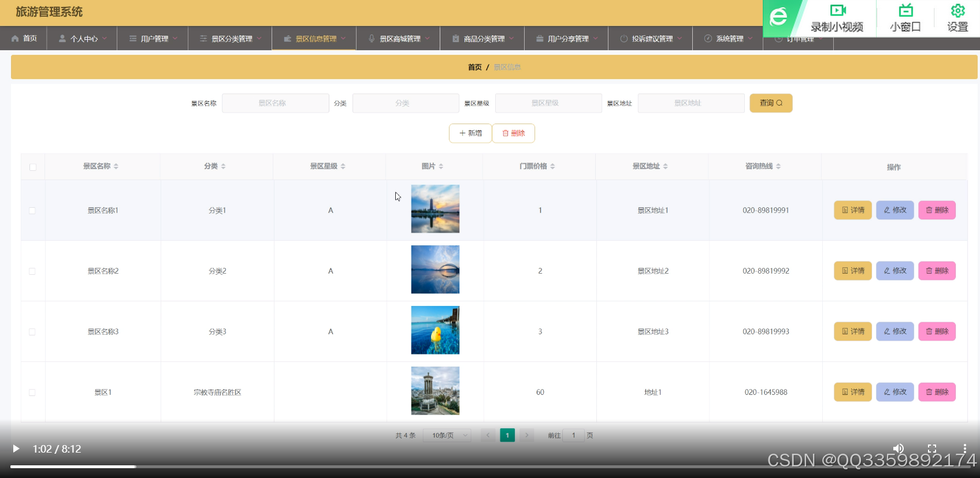Screen dimensions: 980x478
Task: Sort by 门票价格 column arrows
Action: point(553,166)
